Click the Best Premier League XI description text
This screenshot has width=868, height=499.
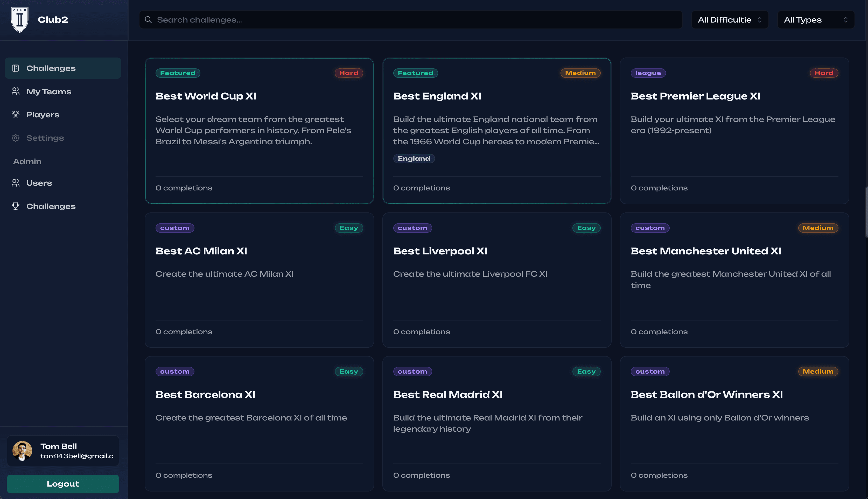pos(733,125)
